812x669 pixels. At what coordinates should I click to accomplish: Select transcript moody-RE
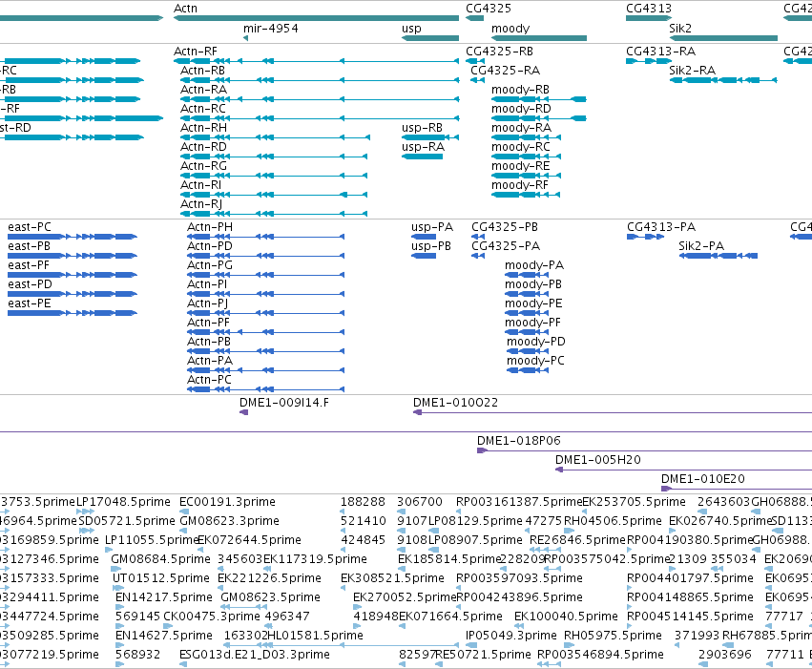[520, 166]
